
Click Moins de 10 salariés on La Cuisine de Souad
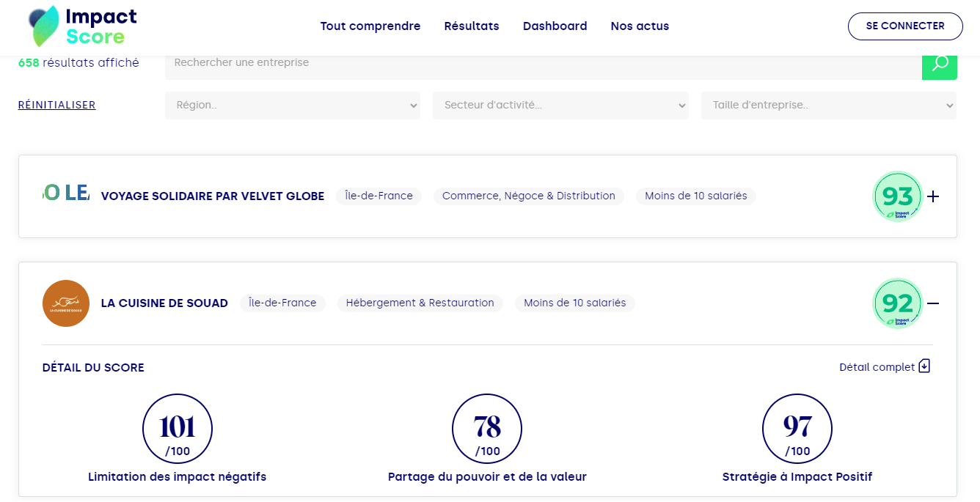pos(575,303)
